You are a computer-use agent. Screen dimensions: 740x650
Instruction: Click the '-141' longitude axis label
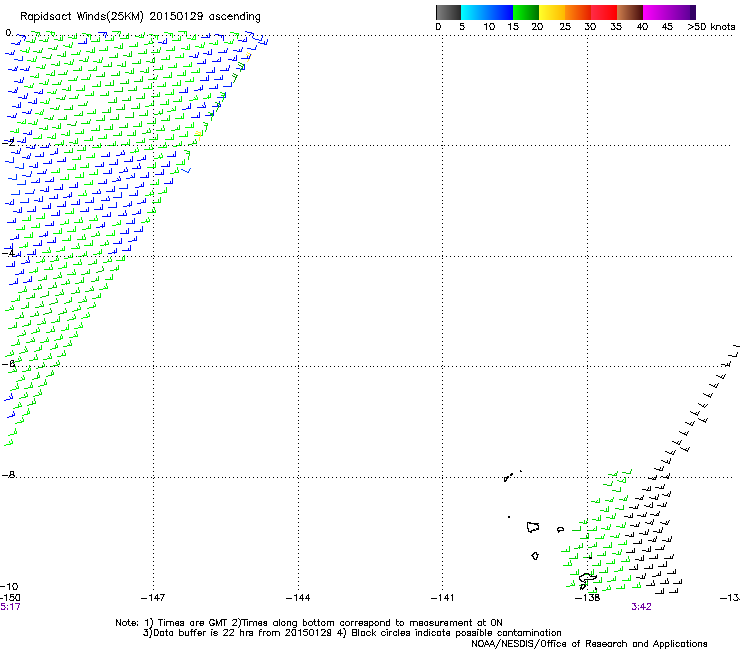[x=442, y=598]
